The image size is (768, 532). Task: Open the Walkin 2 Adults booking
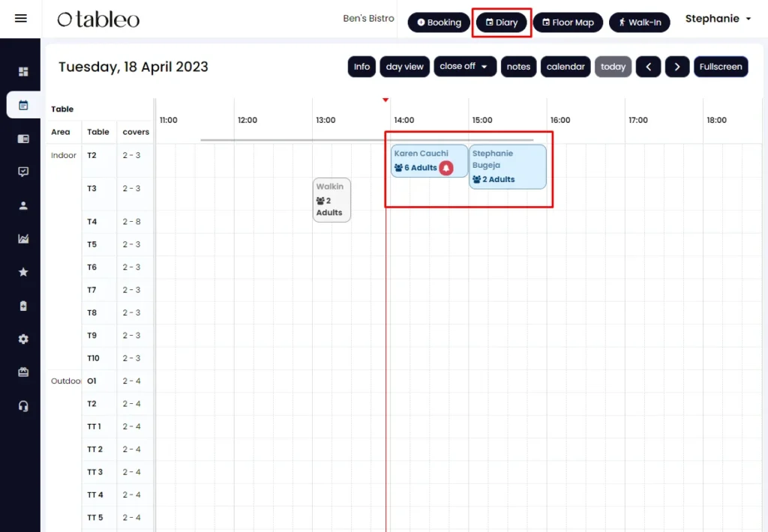pos(331,199)
